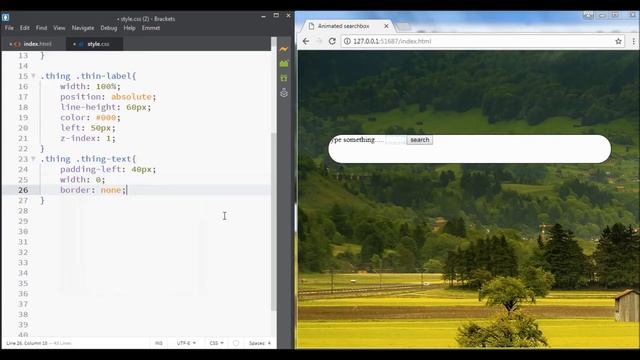Click '.thing .thin-label{' selector text
The height and width of the screenshot is (360, 640).
[x=88, y=76]
